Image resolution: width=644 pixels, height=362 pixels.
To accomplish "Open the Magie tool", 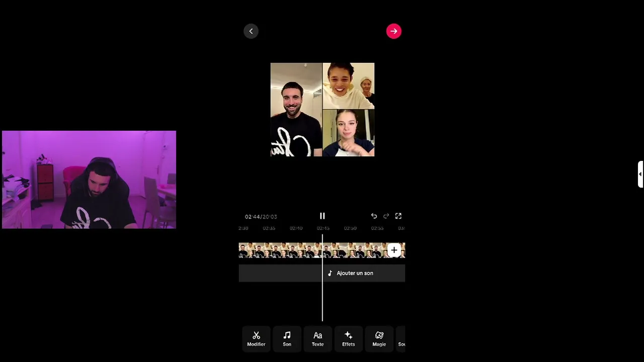I will pyautogui.click(x=379, y=339).
